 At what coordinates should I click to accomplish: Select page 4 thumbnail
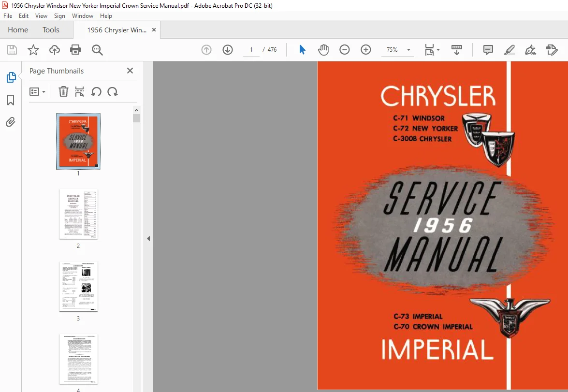pos(78,359)
